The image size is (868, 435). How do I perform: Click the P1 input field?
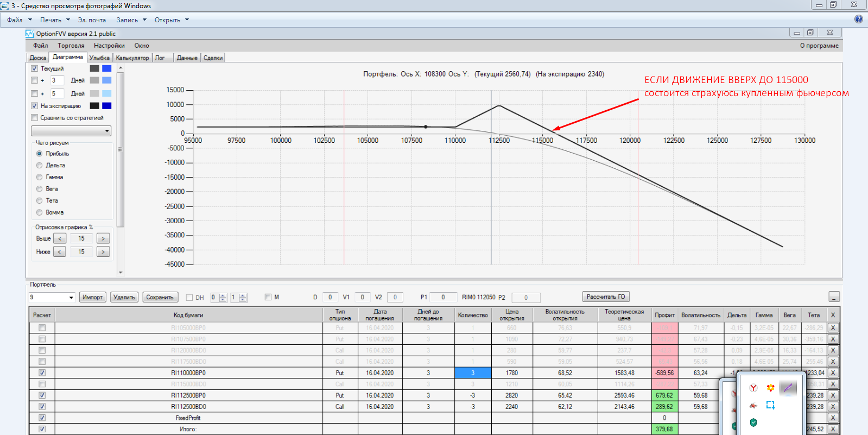[x=443, y=297]
